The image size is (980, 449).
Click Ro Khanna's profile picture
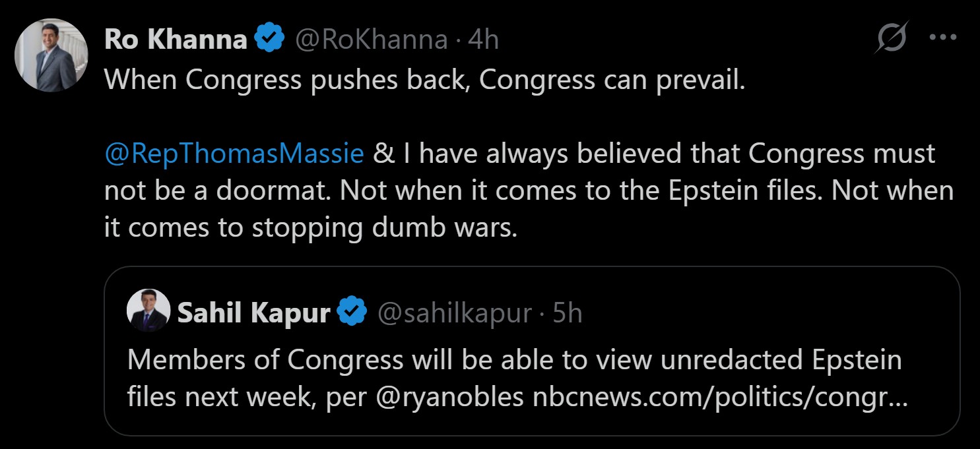point(51,55)
